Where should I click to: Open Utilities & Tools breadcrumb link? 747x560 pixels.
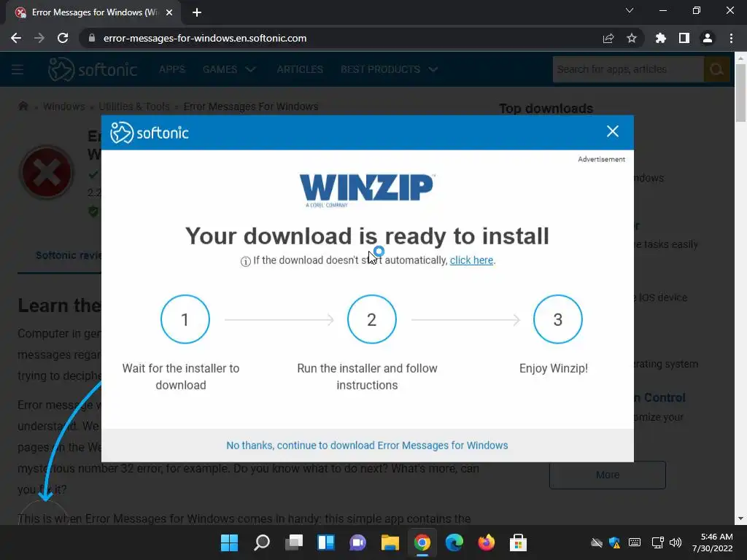134,106
